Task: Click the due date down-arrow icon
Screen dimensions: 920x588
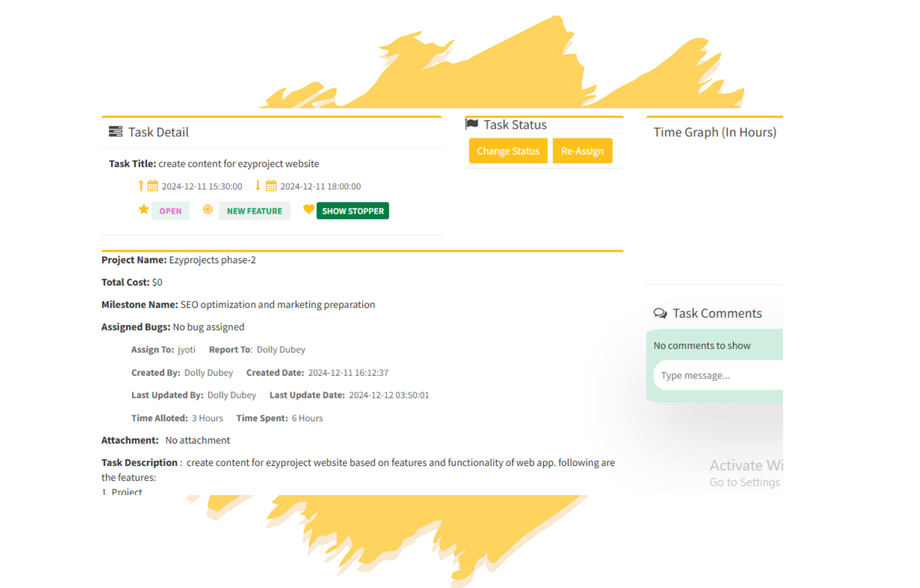Action: pyautogui.click(x=258, y=186)
